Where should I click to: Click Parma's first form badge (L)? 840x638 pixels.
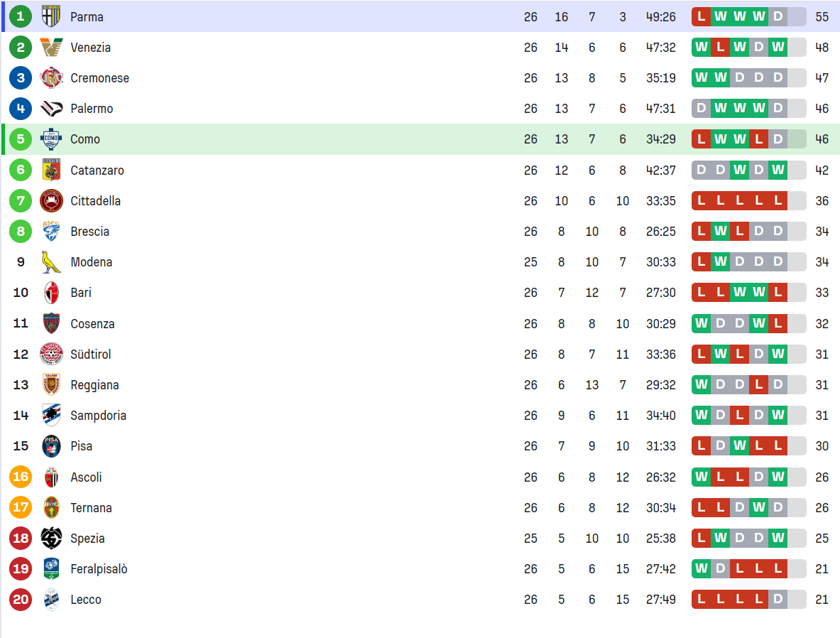702,16
